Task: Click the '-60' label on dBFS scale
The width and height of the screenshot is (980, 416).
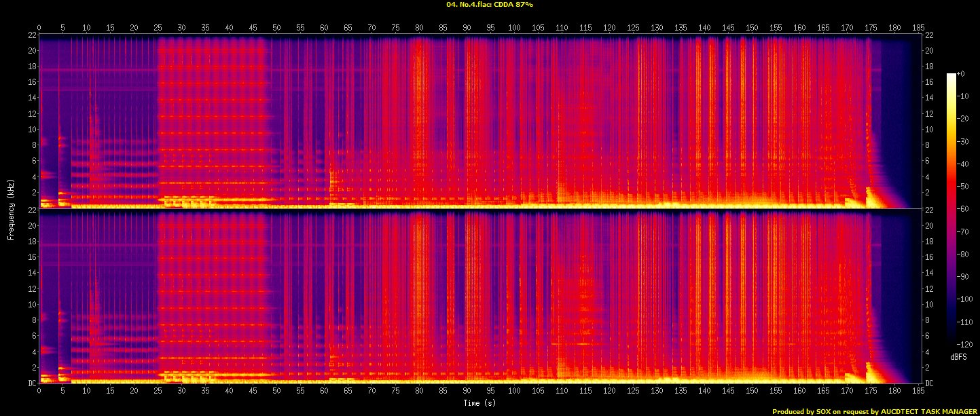Action: (x=962, y=209)
